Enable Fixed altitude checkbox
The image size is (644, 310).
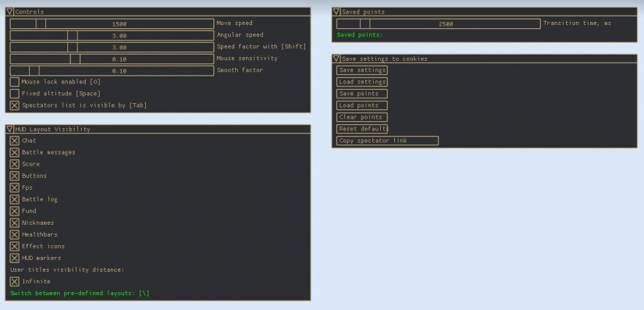coord(14,94)
